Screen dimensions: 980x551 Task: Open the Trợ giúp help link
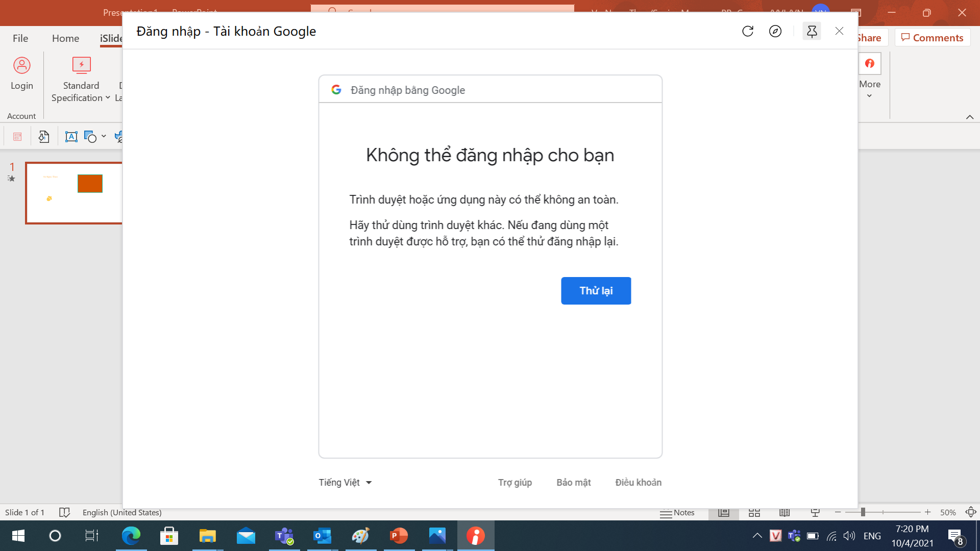tap(514, 483)
